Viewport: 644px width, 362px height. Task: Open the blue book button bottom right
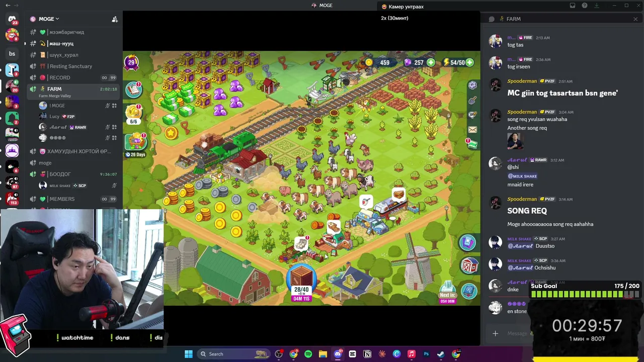coord(469,291)
